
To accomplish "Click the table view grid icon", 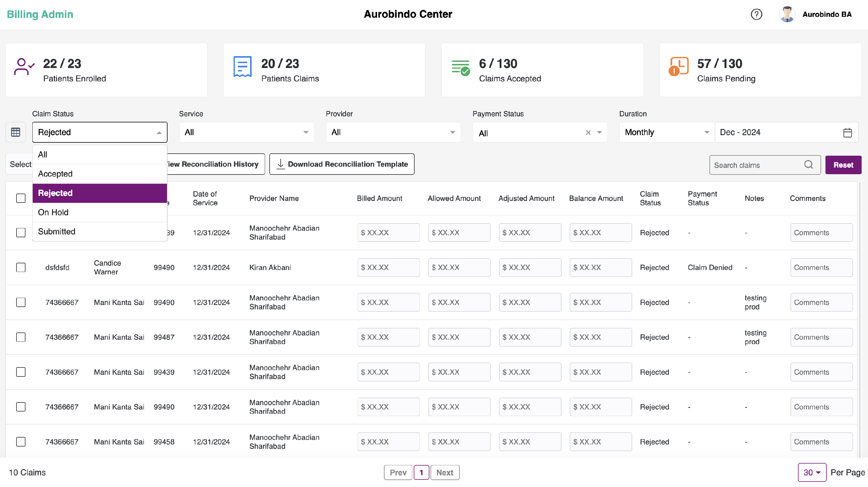I will click(16, 132).
